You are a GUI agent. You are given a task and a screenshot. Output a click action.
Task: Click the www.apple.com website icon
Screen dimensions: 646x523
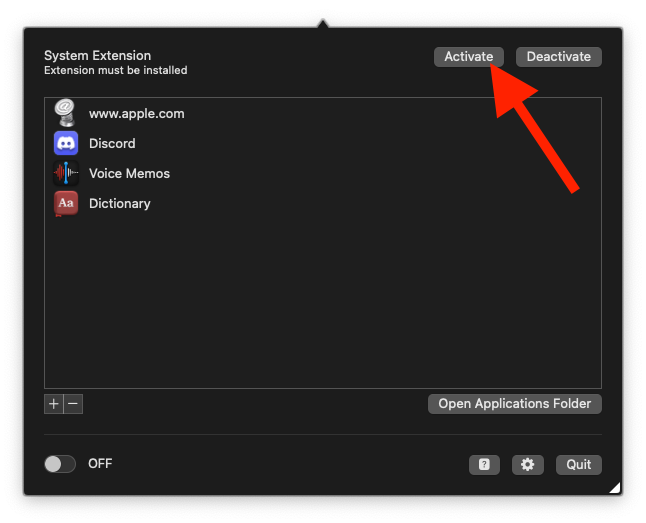[66, 113]
